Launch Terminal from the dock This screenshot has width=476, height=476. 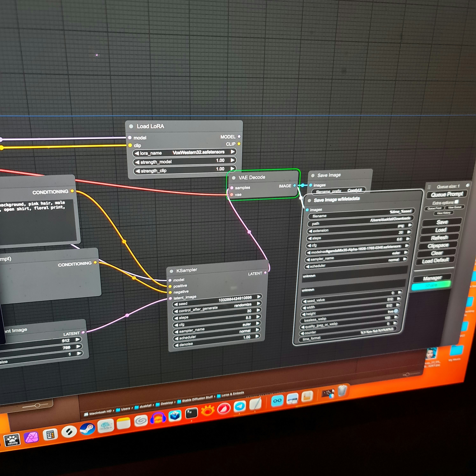(x=191, y=413)
